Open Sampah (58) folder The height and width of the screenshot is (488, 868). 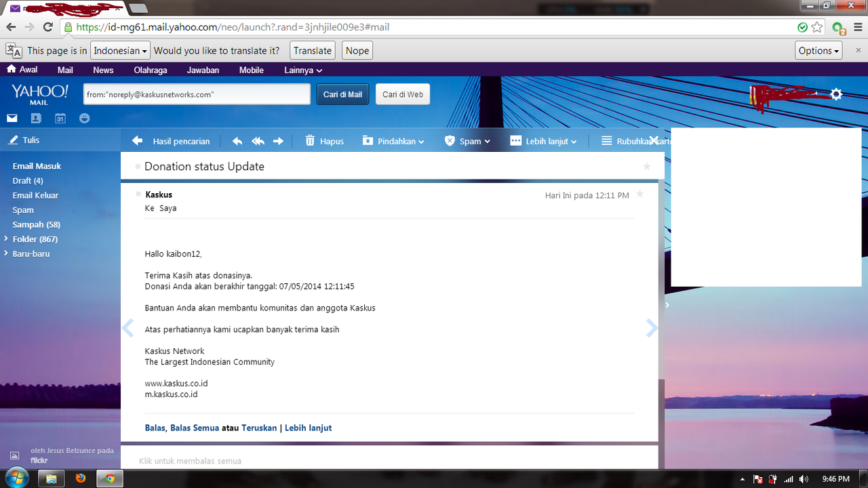(x=37, y=224)
